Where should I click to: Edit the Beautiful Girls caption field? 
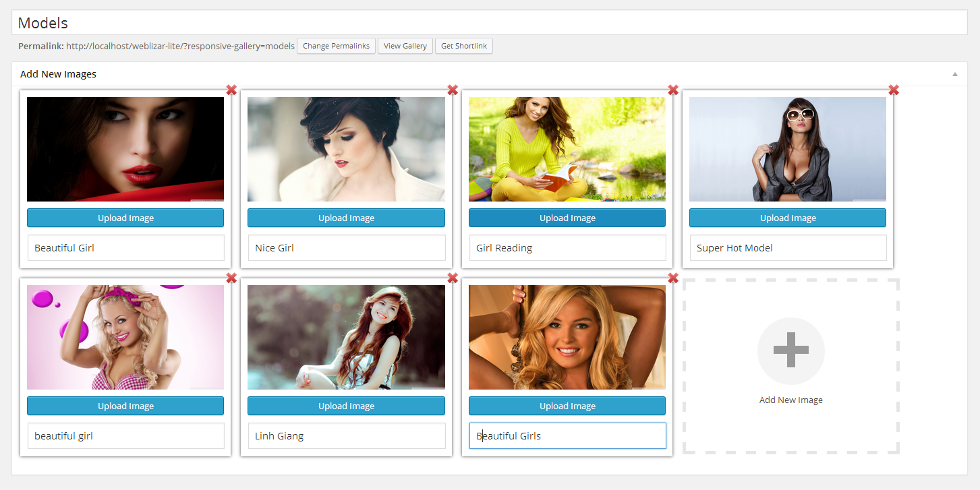pos(567,435)
